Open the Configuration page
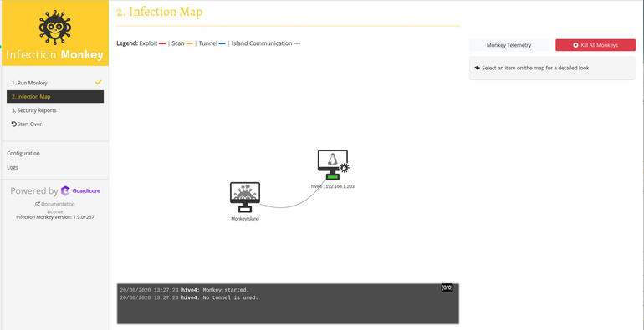Viewport: 644px width, 330px height. click(x=23, y=153)
